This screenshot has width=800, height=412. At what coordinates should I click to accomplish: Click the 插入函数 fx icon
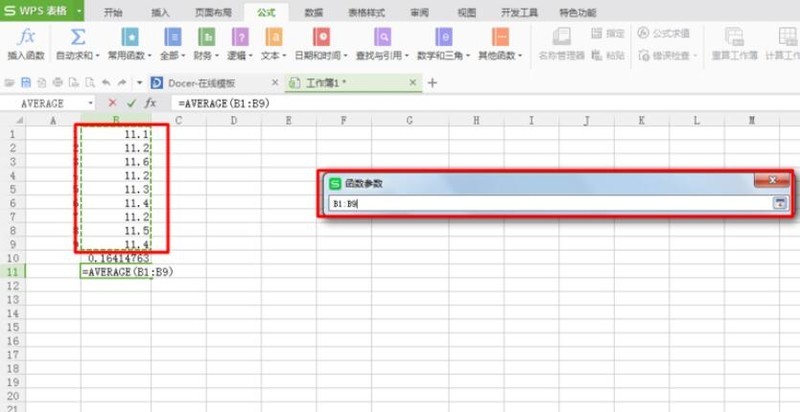tap(26, 37)
